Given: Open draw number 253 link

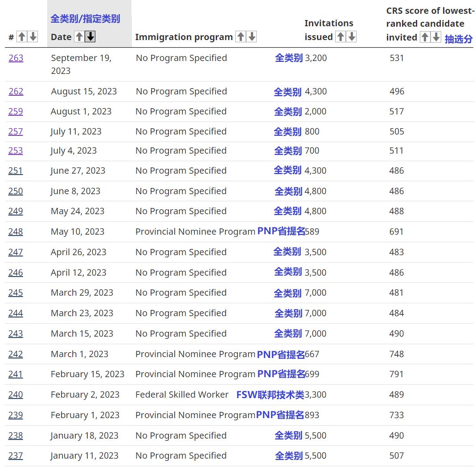Looking at the screenshot, I should click(16, 151).
